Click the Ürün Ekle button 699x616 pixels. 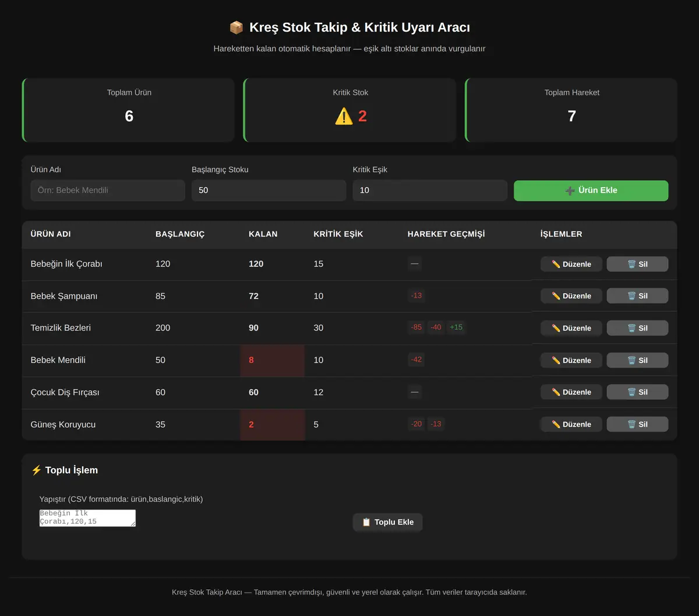[x=591, y=191]
